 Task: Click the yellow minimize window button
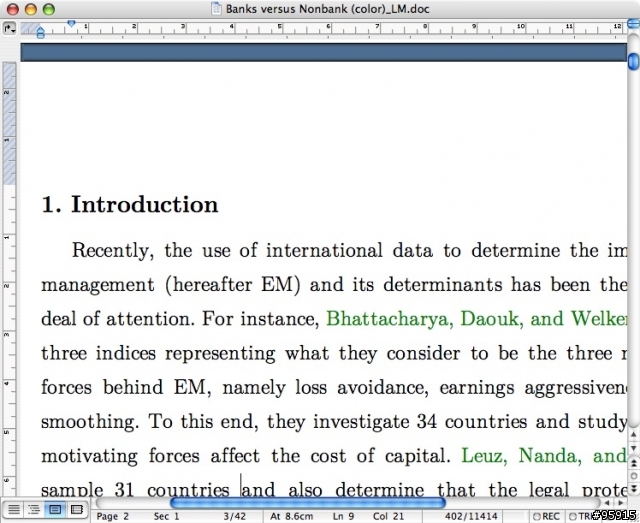coord(31,9)
